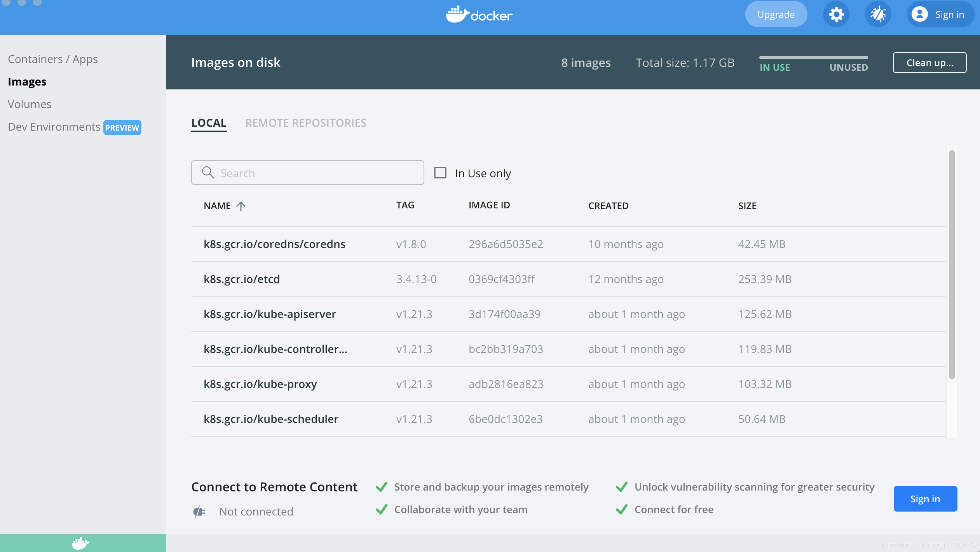Image resolution: width=980 pixels, height=552 pixels.
Task: Open Containers / Apps in sidebar
Action: pyautogui.click(x=53, y=59)
